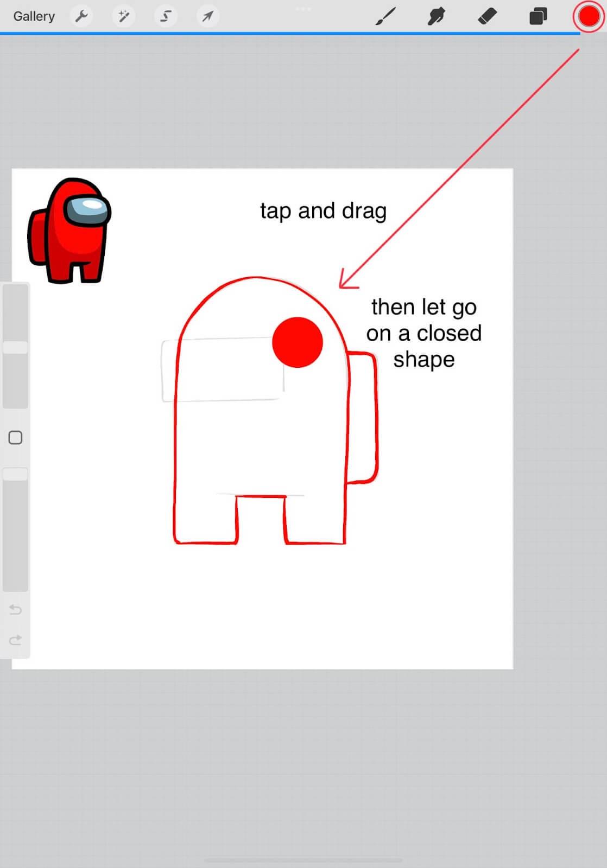Open the Actions wrench menu
Image resolution: width=607 pixels, height=868 pixels.
coord(81,16)
